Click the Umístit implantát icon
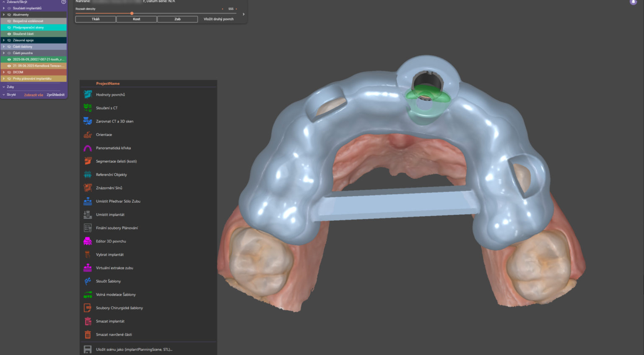Screen dimensions: 644x355 click(x=88, y=214)
